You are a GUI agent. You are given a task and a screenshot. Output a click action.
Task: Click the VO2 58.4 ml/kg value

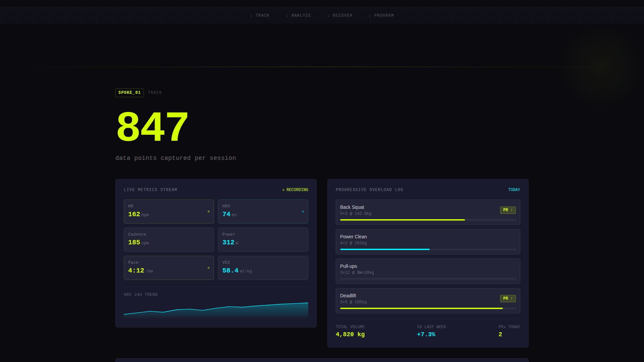[x=237, y=270]
